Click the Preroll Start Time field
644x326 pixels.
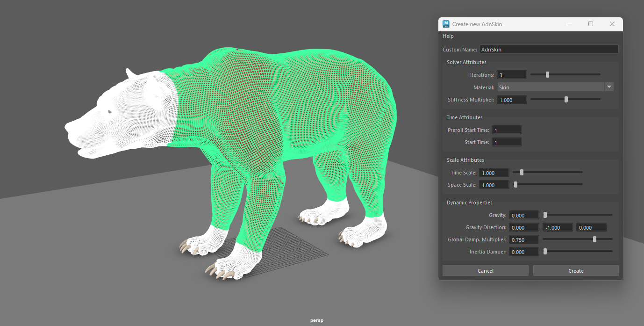tap(506, 130)
